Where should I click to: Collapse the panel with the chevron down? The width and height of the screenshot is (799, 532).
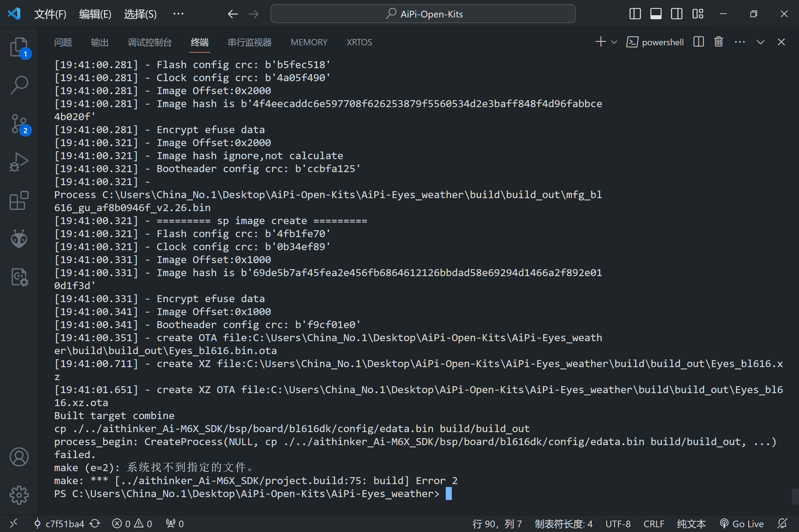pyautogui.click(x=760, y=42)
